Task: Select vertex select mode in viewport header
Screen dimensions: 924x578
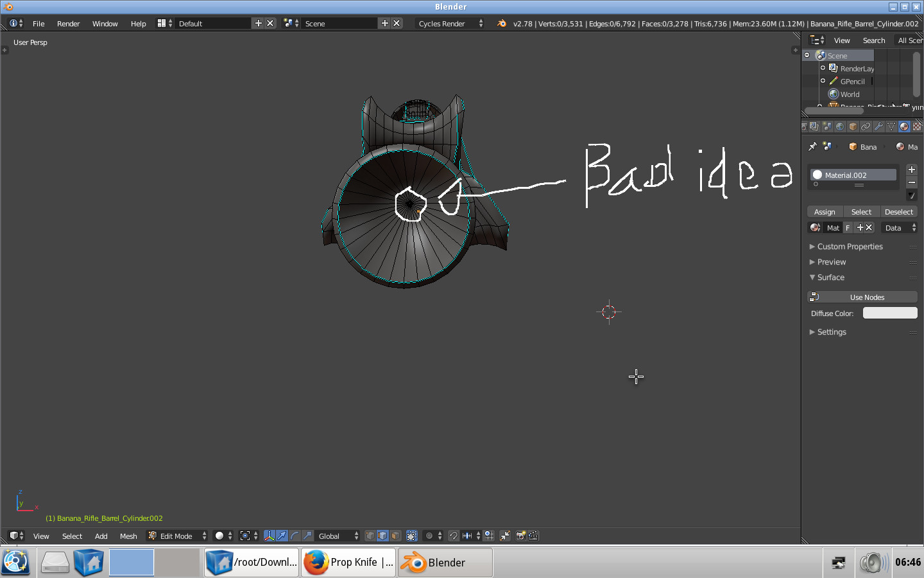Action: point(370,536)
